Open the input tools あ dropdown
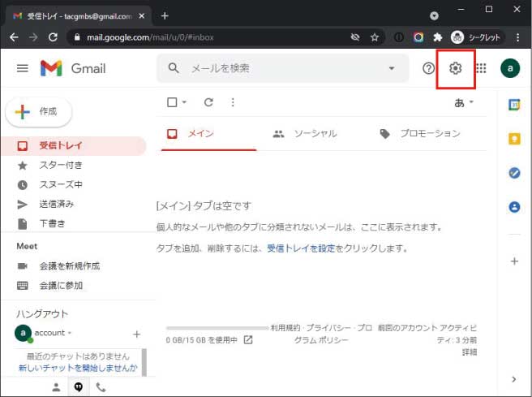532x397 pixels. (464, 102)
